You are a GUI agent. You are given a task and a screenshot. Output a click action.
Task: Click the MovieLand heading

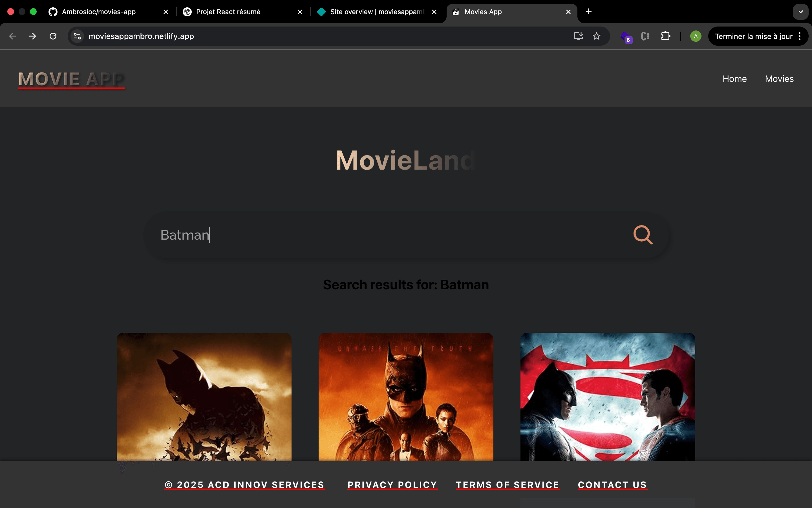405,160
